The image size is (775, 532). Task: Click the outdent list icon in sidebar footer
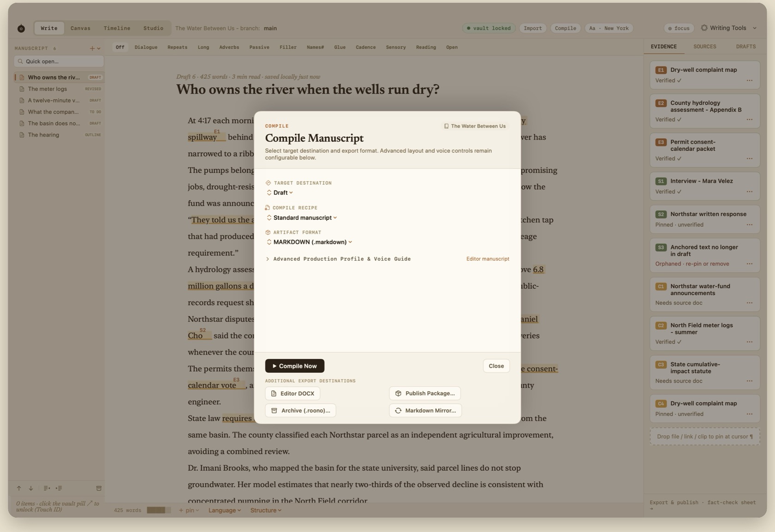tap(47, 488)
